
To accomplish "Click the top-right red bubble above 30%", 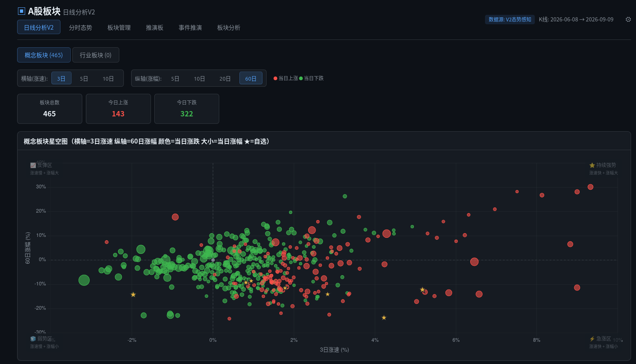I will (x=590, y=187).
